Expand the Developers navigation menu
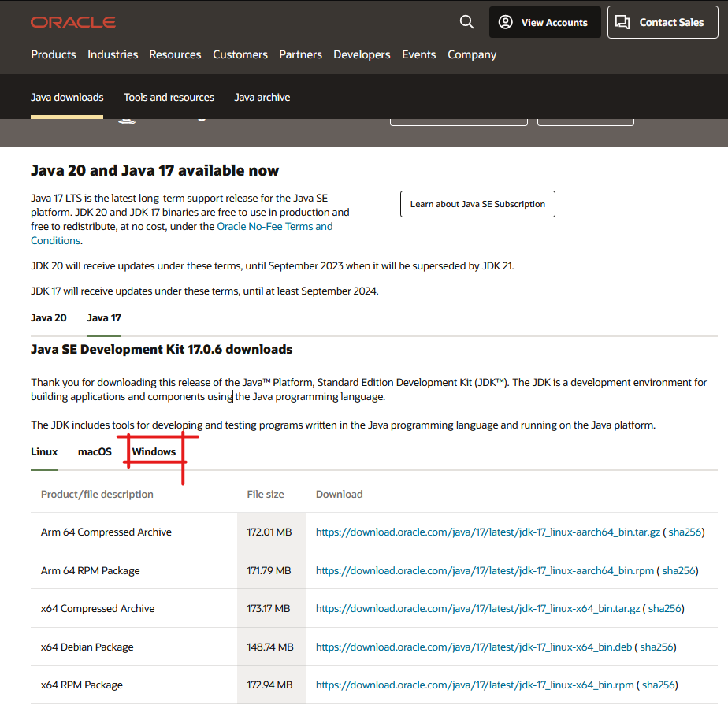The height and width of the screenshot is (705, 728). (x=362, y=54)
